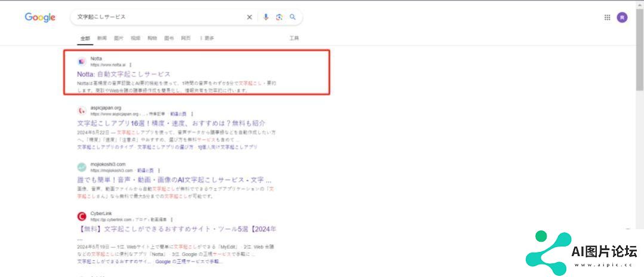Screen dimensions: 644x277
Task: Open three-dot options beside mojiokoshi3.com URL
Action: click(159, 170)
